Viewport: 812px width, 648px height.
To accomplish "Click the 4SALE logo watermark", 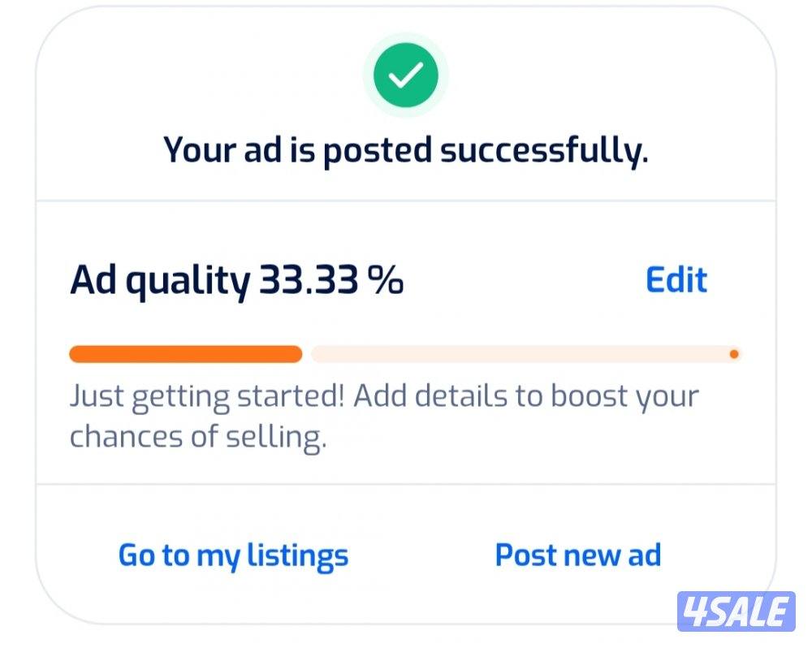I will (x=736, y=611).
